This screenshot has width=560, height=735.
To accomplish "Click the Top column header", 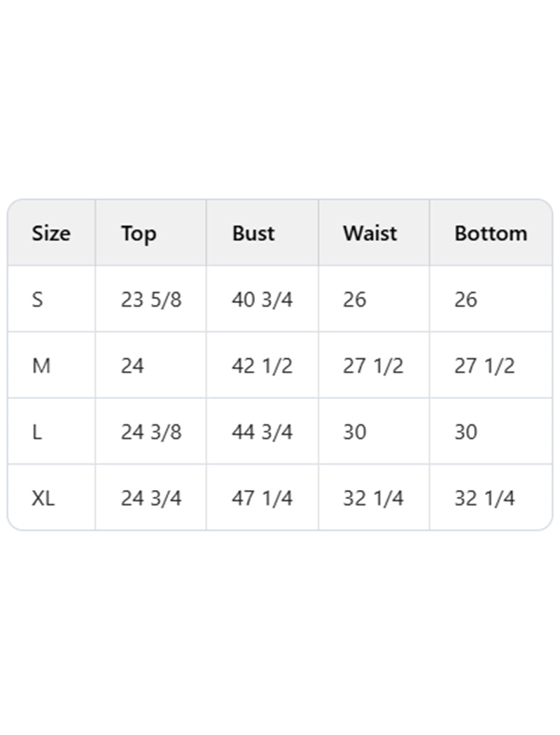I will pos(138,233).
